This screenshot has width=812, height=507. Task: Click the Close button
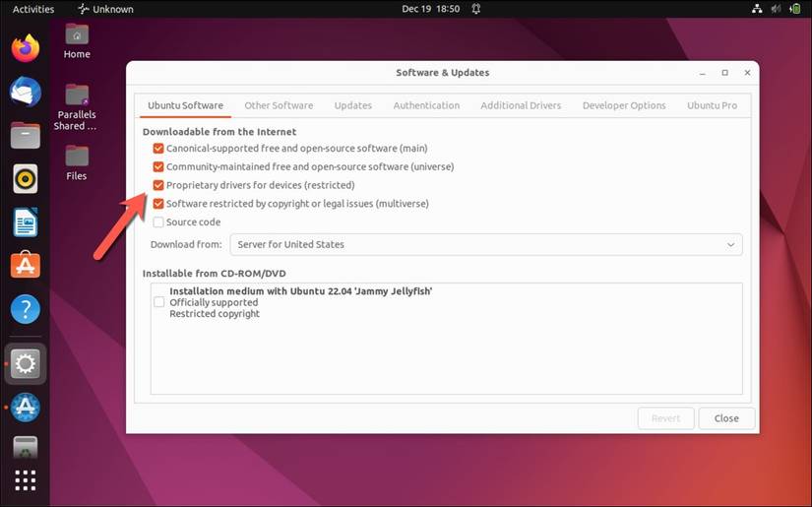point(726,418)
